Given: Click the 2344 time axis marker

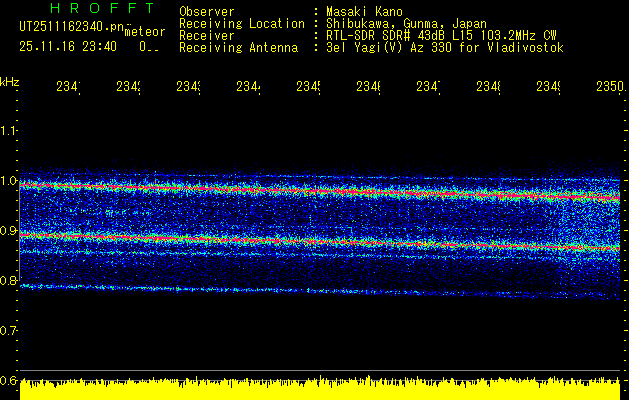Looking at the screenshot, I should [248, 87].
